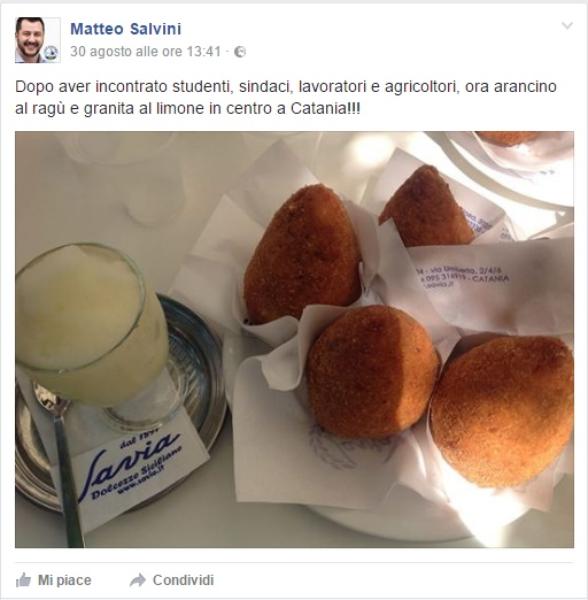Image resolution: width=588 pixels, height=600 pixels.
Task: Click the thumbs-up like icon
Action: (x=23, y=580)
